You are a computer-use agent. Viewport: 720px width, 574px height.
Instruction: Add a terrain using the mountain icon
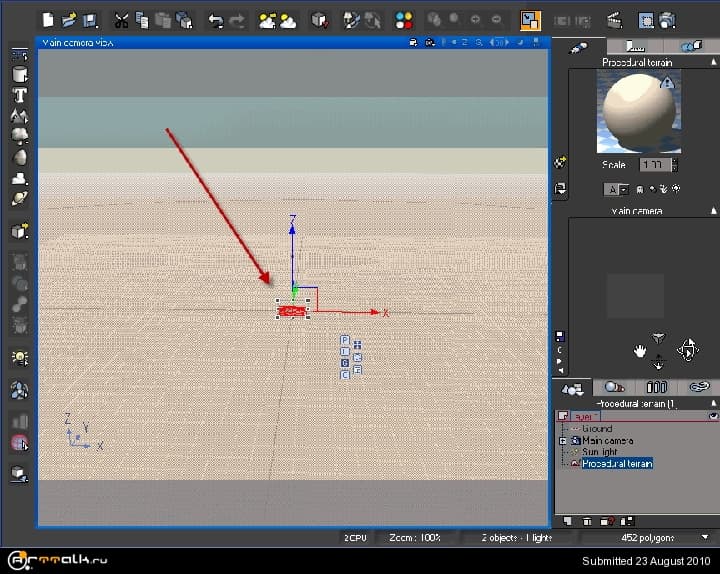[19, 117]
